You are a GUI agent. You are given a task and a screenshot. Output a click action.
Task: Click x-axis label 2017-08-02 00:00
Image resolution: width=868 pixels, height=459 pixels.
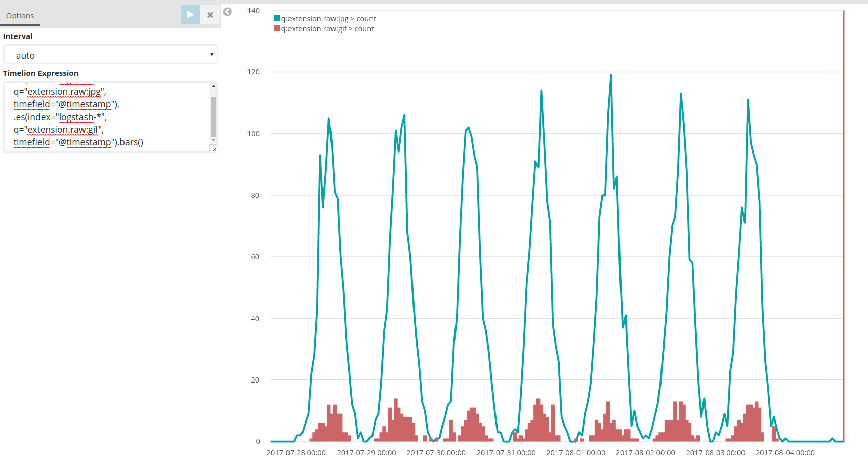click(645, 453)
